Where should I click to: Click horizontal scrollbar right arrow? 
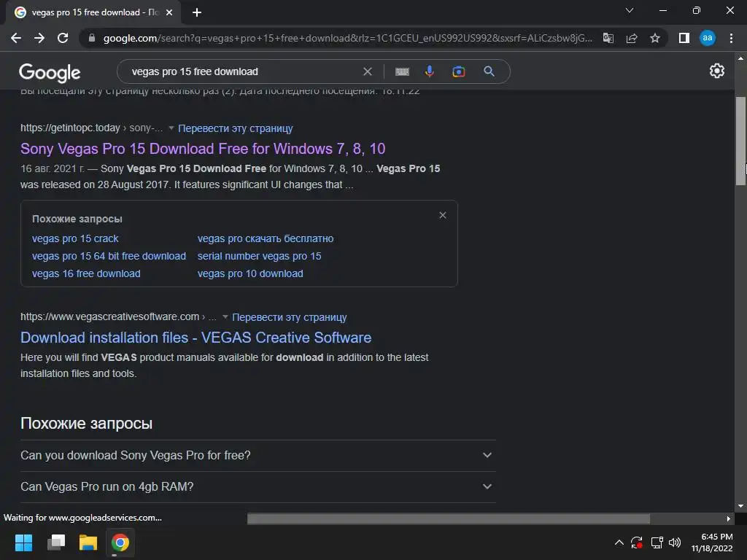[728, 518]
